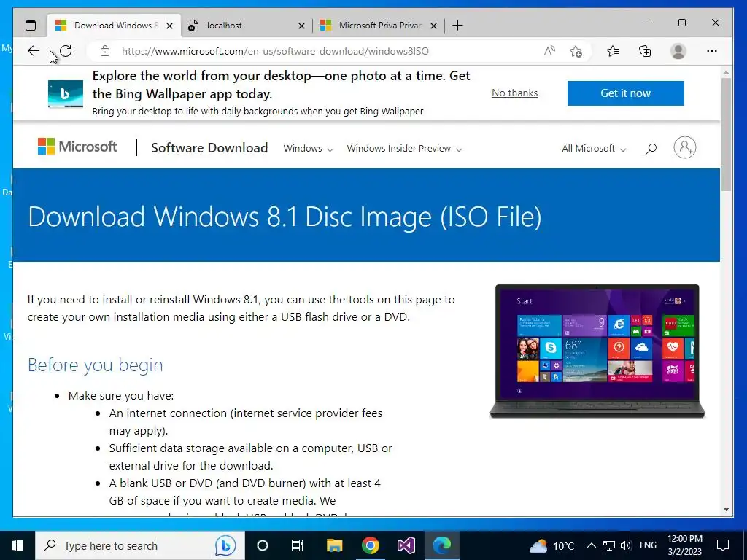Close the localhost tab
Screen dimensions: 747x560
pos(301,26)
